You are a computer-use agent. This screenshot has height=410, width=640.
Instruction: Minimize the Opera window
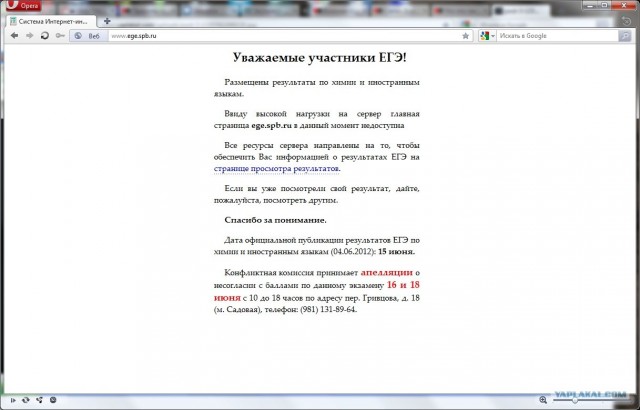pyautogui.click(x=591, y=5)
